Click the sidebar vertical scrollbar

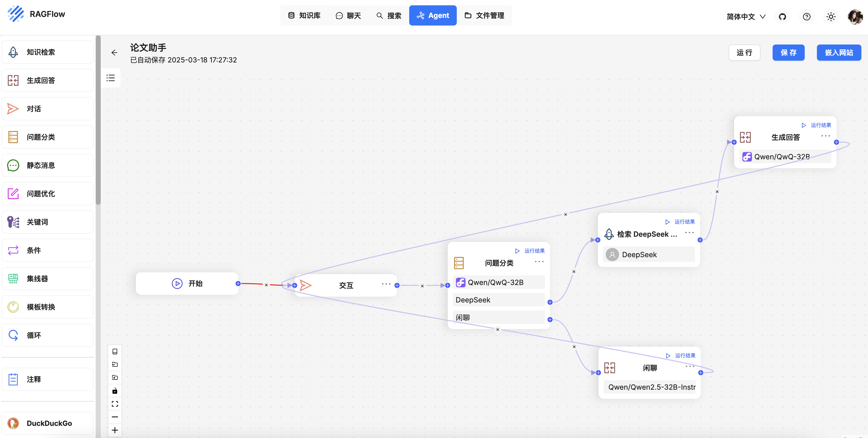tap(98, 120)
